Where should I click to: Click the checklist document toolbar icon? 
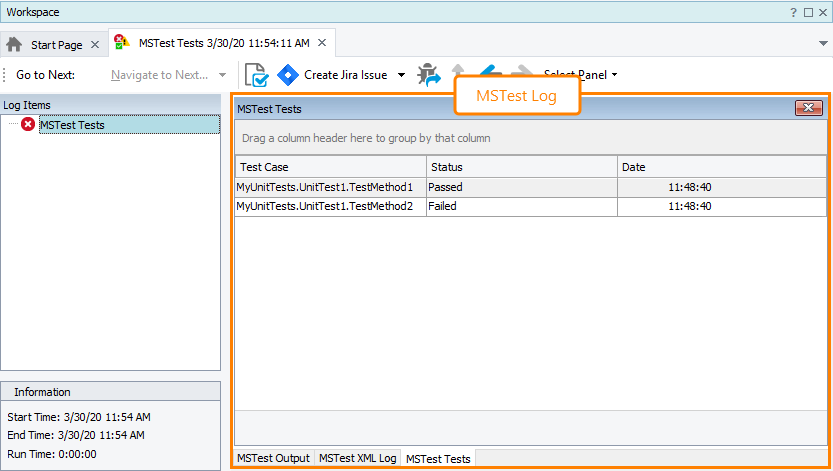click(x=257, y=75)
